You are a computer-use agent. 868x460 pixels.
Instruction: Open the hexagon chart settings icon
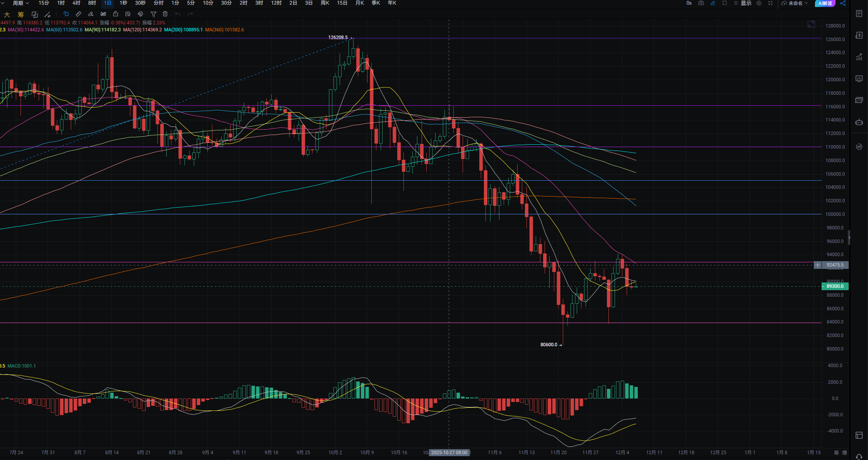[x=759, y=3]
